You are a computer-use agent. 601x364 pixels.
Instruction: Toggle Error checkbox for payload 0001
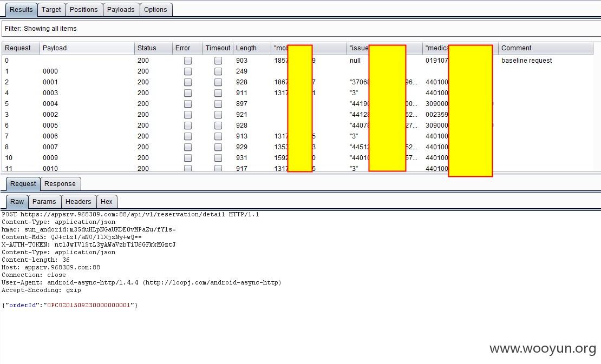point(188,82)
